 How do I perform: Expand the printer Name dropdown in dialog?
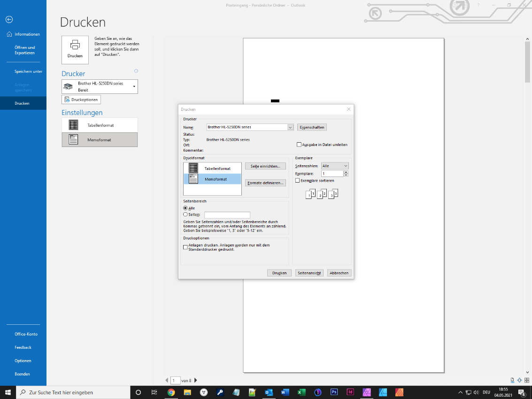click(290, 127)
